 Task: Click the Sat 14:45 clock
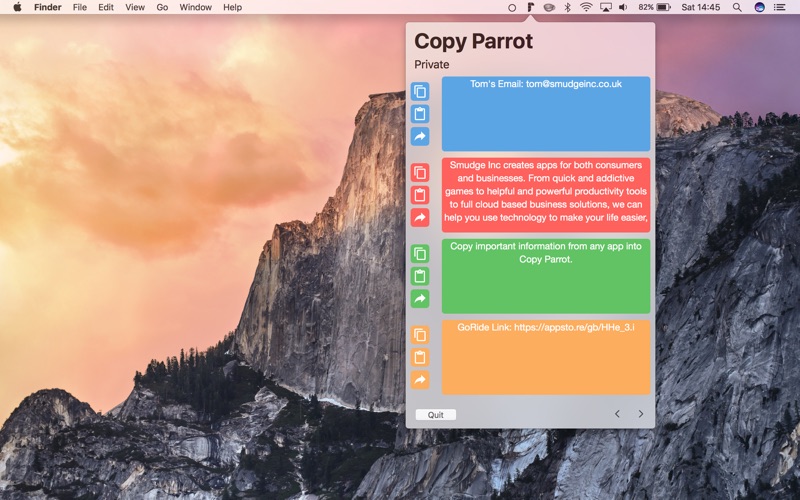click(701, 7)
